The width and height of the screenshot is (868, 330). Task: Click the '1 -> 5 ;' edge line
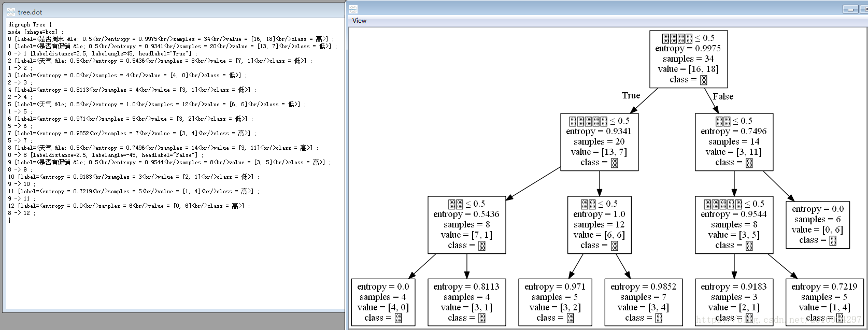coord(20,111)
